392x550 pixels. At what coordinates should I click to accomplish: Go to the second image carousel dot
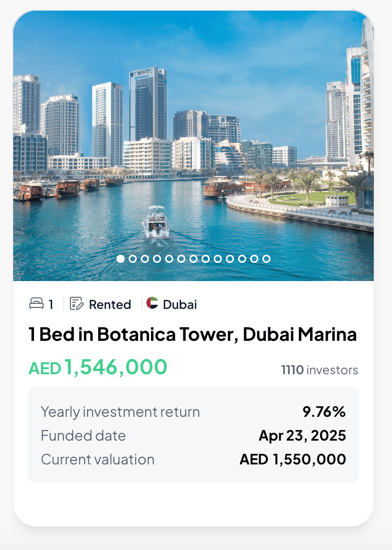(x=133, y=259)
